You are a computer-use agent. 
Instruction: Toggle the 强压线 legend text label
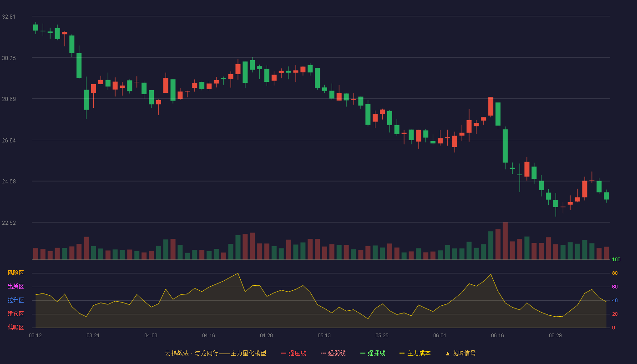click(x=297, y=353)
